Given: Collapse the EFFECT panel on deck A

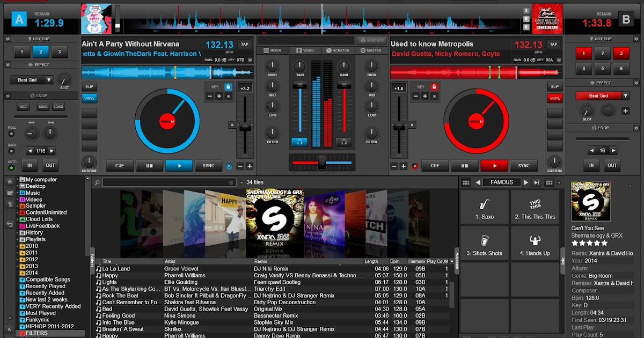Looking at the screenshot, I should coord(8,64).
